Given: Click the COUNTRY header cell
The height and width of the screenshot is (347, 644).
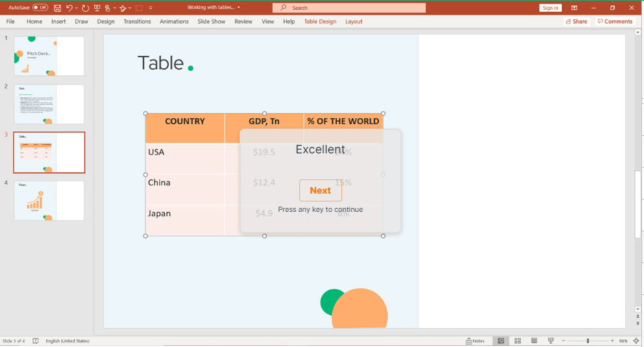Looking at the screenshot, I should [185, 128].
